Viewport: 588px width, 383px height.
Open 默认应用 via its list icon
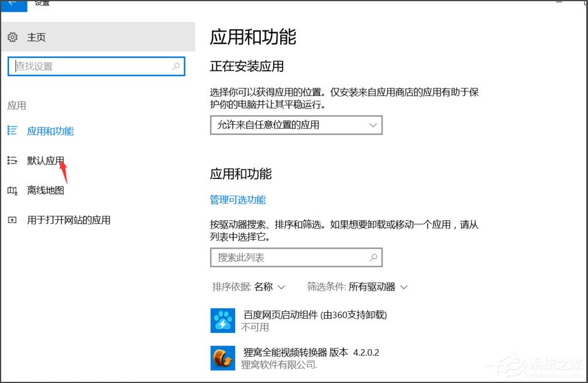pyautogui.click(x=12, y=160)
